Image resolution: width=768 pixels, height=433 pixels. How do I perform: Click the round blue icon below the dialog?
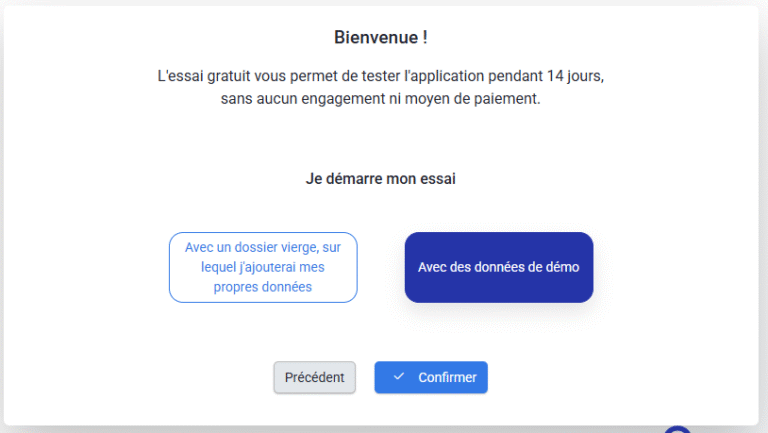(x=678, y=429)
